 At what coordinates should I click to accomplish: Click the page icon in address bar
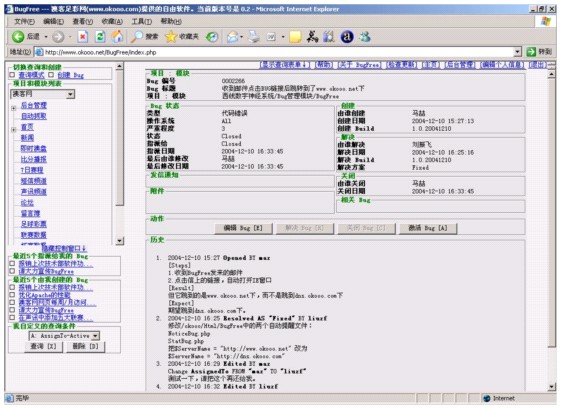pyautogui.click(x=39, y=52)
